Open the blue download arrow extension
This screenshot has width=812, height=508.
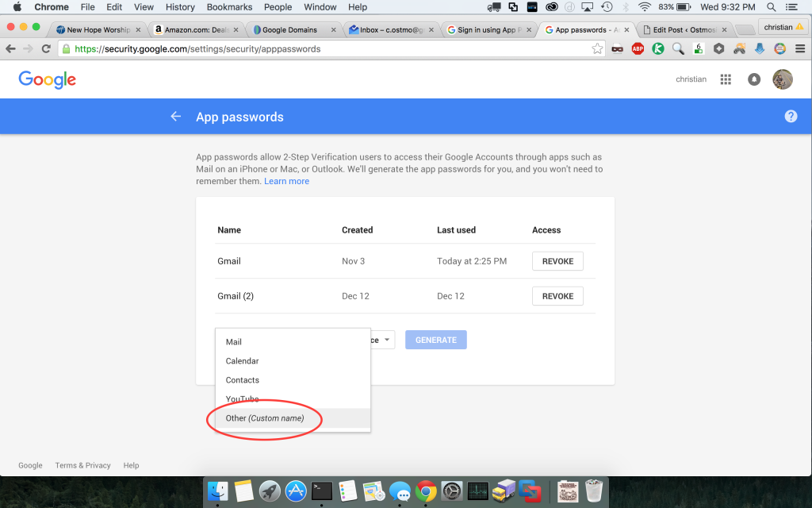(759, 48)
